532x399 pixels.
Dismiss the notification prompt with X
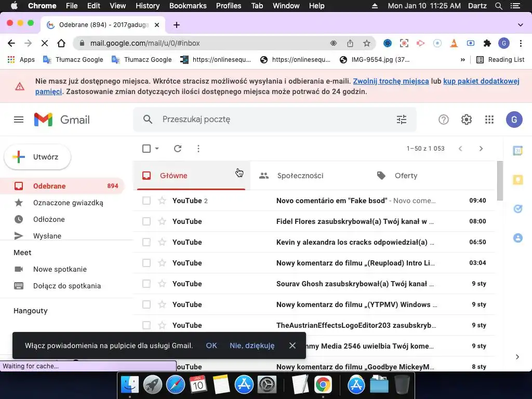pos(292,345)
